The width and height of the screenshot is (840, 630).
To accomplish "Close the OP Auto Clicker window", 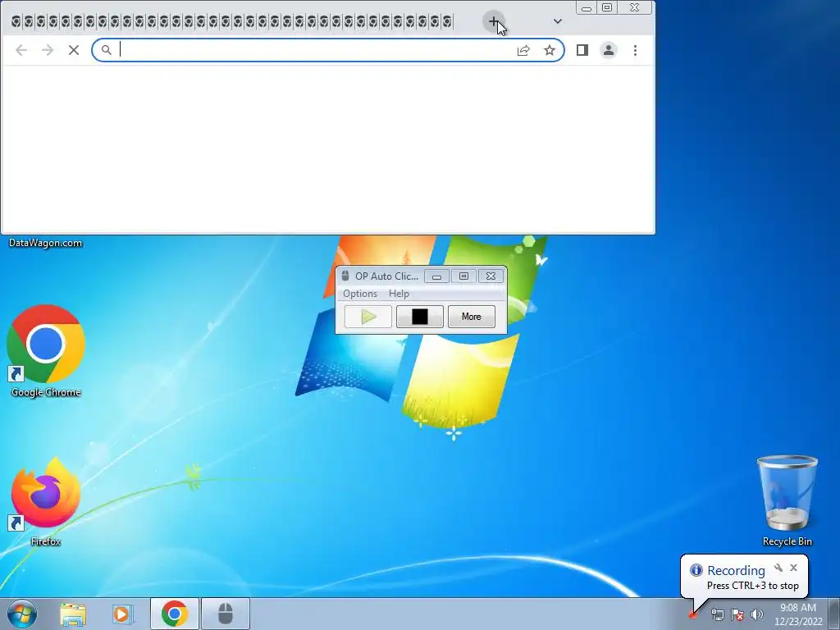I will click(x=491, y=276).
